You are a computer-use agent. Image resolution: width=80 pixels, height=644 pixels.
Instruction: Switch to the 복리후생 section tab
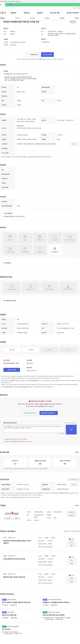pyautogui.click(x=47, y=18)
